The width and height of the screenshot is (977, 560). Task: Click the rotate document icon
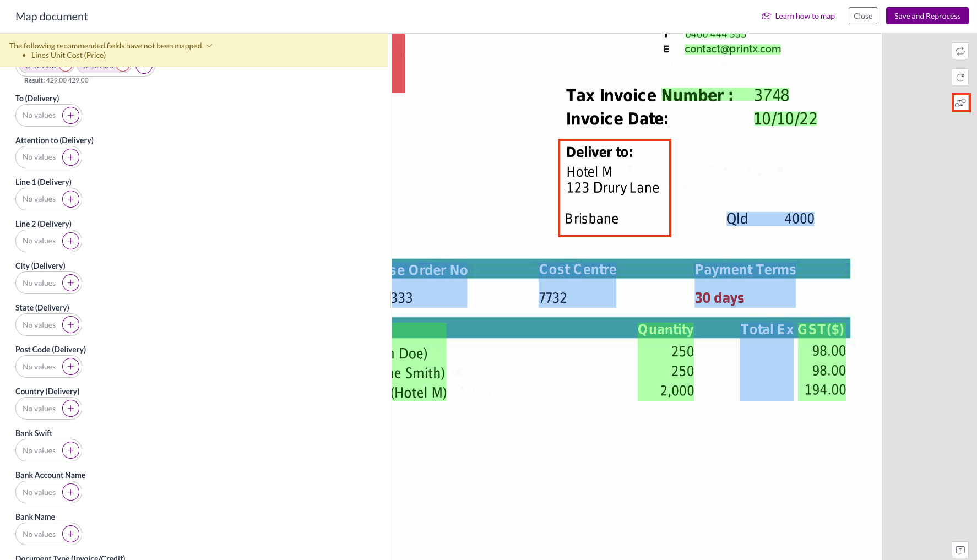[960, 77]
